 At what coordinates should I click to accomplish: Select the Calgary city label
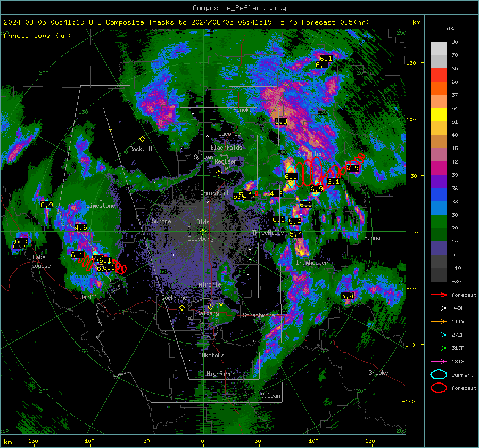pyautogui.click(x=208, y=313)
